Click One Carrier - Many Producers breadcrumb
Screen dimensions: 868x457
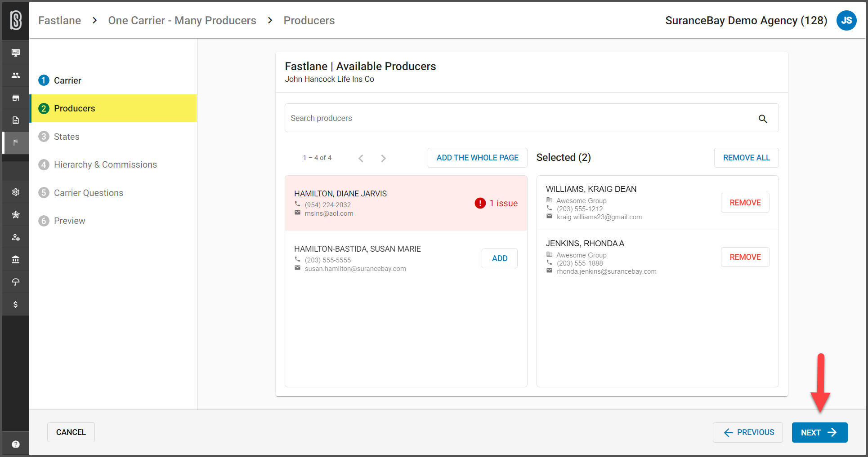182,20
